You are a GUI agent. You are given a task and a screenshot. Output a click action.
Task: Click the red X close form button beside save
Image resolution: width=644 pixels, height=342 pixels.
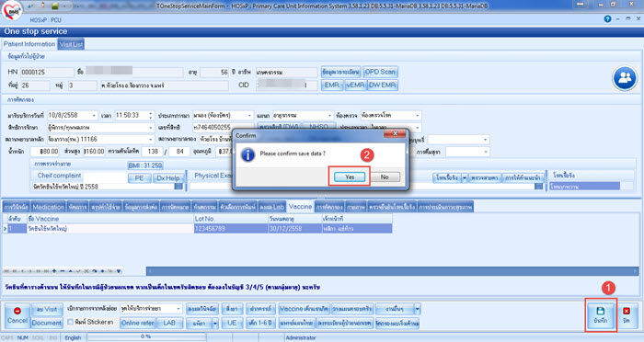pyautogui.click(x=627, y=315)
